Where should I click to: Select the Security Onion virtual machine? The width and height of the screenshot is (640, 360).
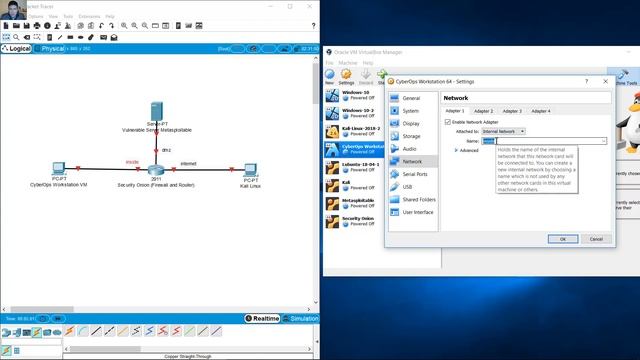[x=354, y=221]
